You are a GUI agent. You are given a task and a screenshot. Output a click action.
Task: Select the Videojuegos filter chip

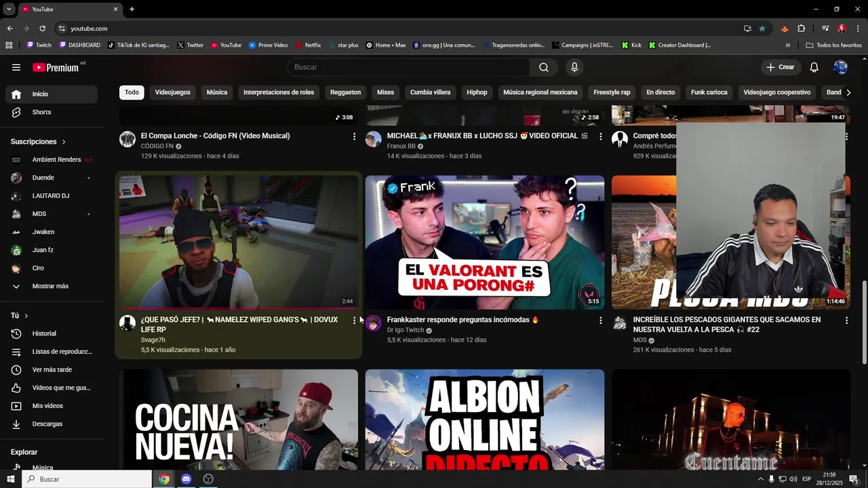click(173, 92)
